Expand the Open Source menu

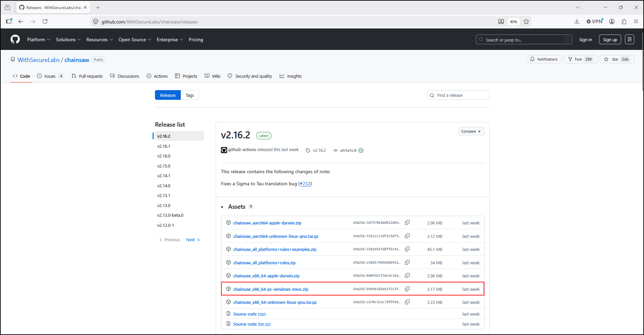tap(135, 40)
